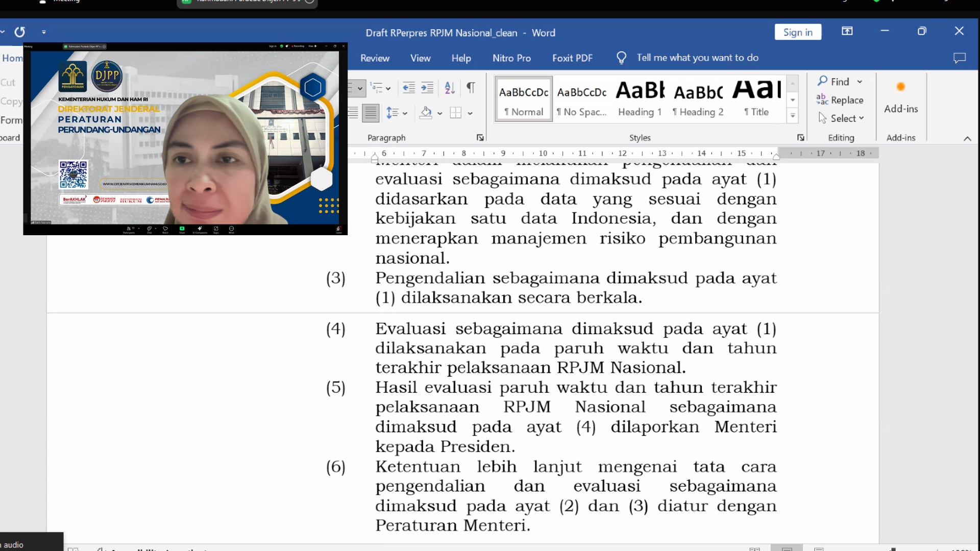980x551 pixels.
Task: Click the Copy command in Clipboard group
Action: 11,101
